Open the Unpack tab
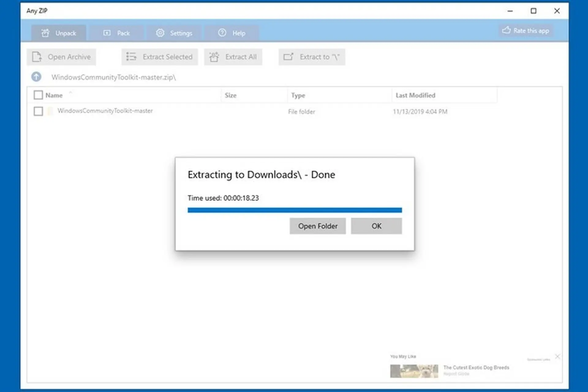Viewport: 588px width, 392px height. (x=58, y=33)
